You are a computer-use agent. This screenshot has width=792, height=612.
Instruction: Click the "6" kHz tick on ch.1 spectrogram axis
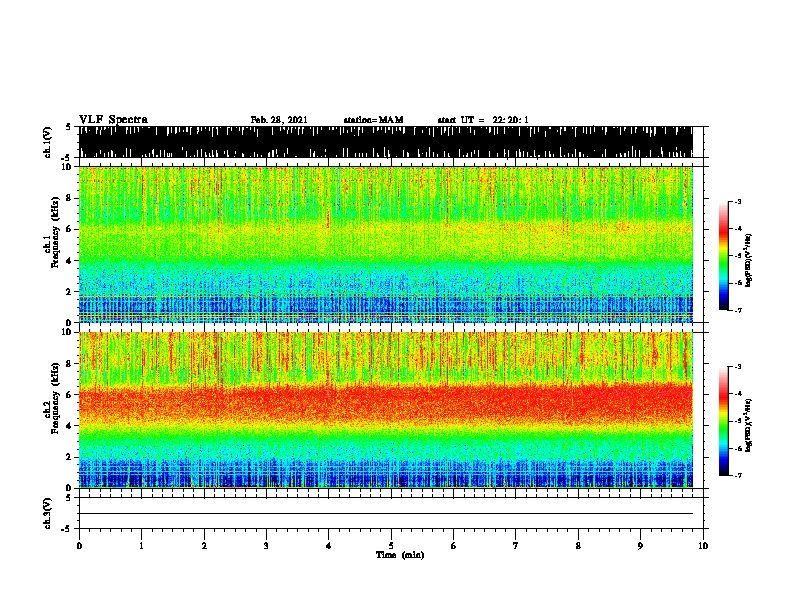[x=69, y=229]
